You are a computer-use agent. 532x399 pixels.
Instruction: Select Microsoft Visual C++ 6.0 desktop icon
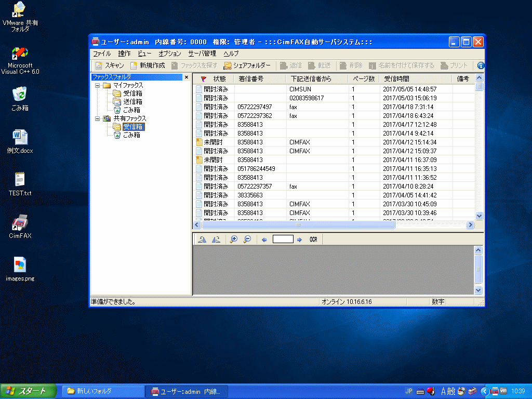pyautogui.click(x=20, y=61)
